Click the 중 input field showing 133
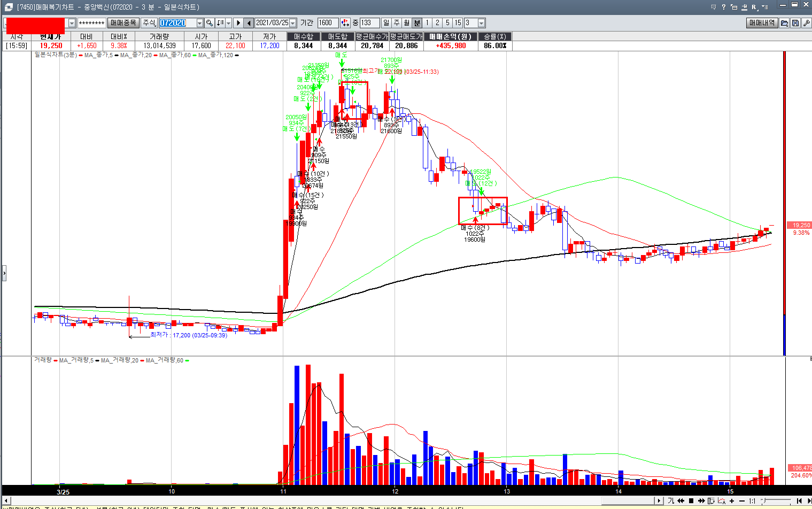 point(369,23)
